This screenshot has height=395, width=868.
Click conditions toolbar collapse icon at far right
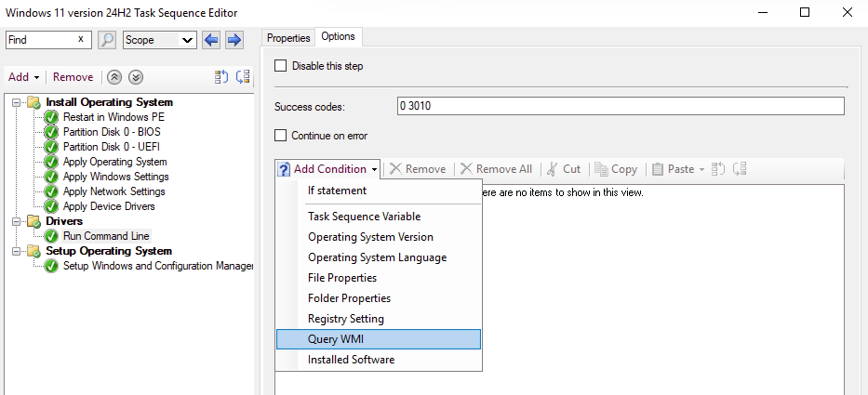[740, 169]
